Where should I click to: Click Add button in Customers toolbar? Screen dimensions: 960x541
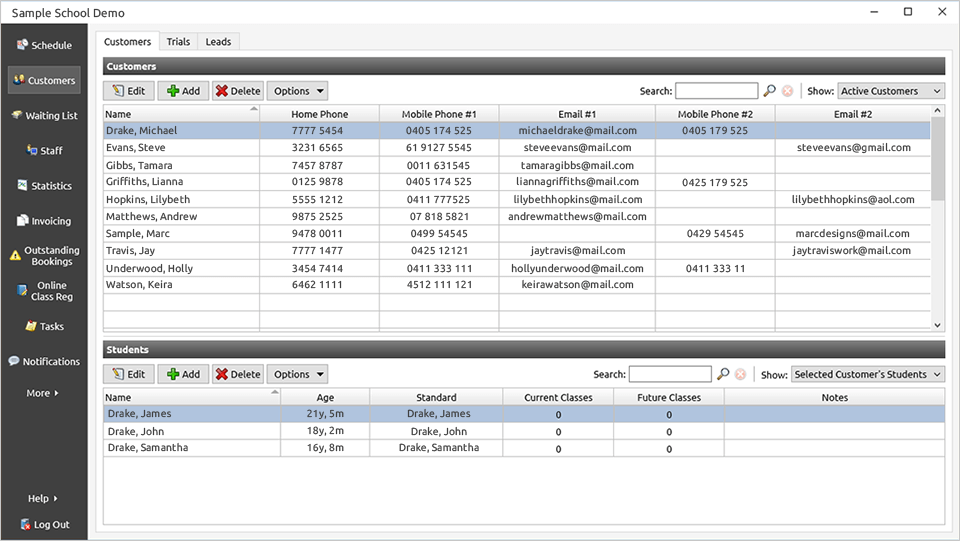pyautogui.click(x=182, y=91)
